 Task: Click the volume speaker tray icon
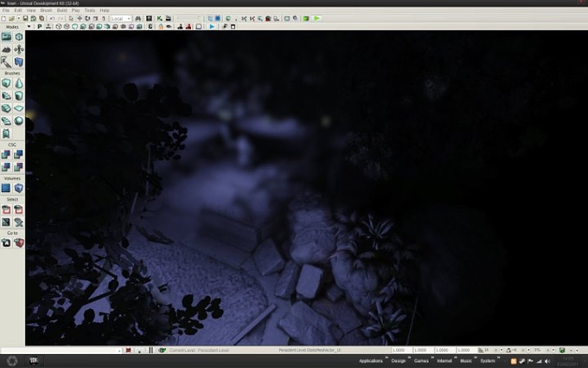[547, 361]
